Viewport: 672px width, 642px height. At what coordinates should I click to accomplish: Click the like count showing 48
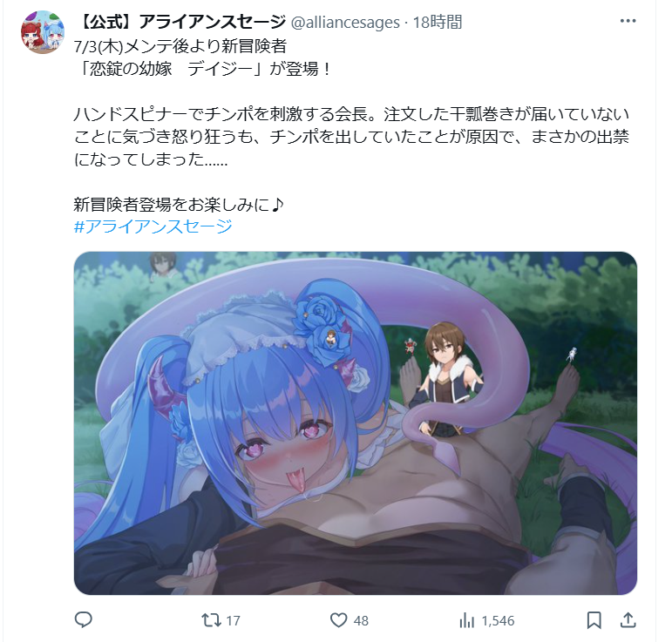pyautogui.click(x=361, y=620)
